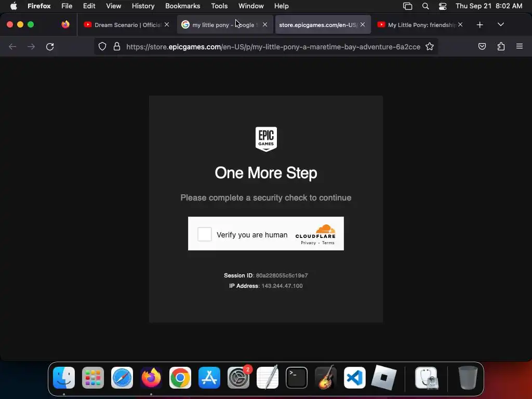Screen dimensions: 532x399
Task: Open Control Center in menu bar
Action: (x=443, y=6)
